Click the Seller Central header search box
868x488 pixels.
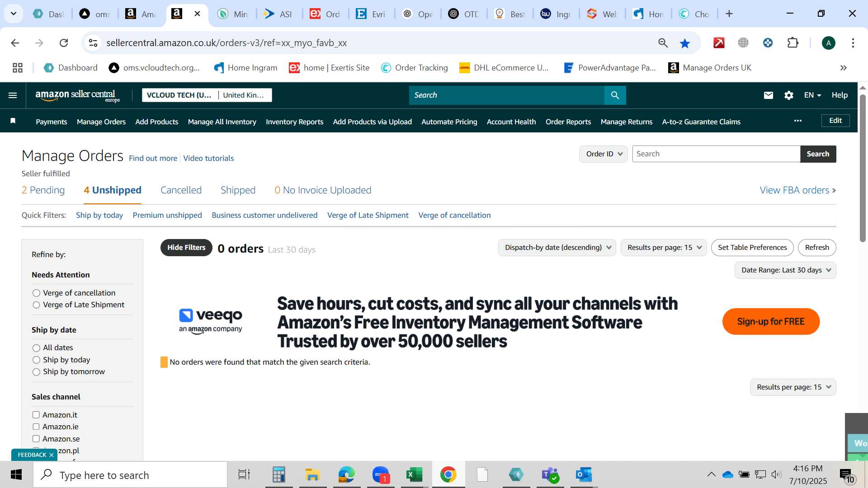point(507,95)
